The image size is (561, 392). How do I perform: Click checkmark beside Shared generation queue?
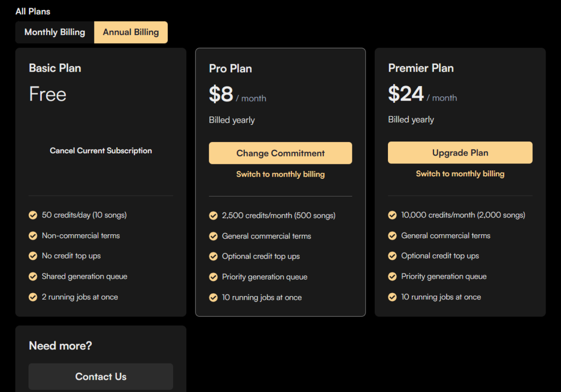coord(33,277)
